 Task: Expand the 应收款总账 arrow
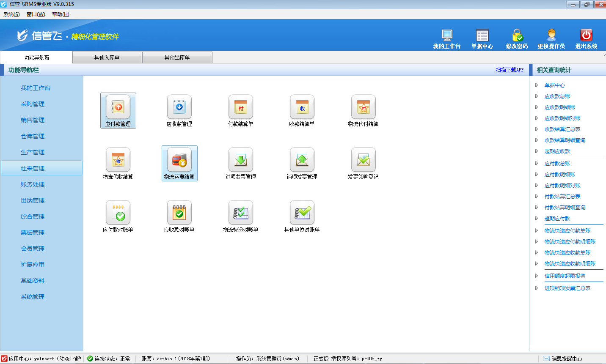(537, 96)
